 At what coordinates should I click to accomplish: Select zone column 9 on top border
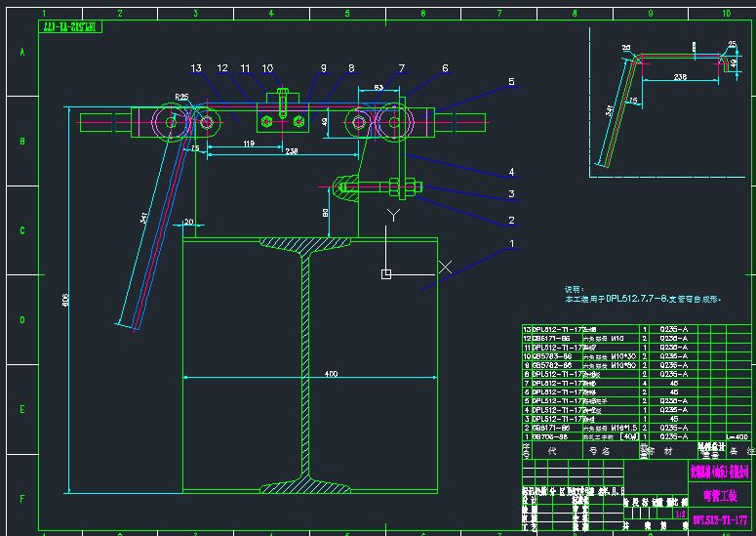(x=650, y=15)
